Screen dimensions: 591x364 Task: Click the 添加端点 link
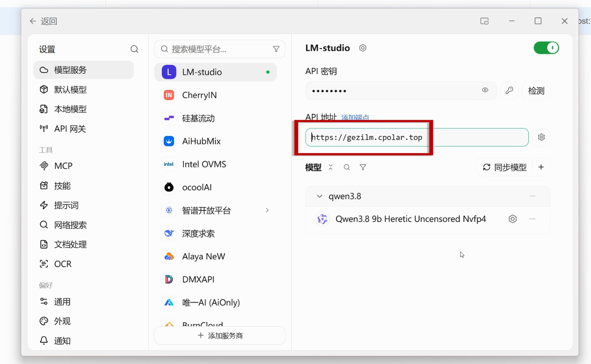click(355, 117)
